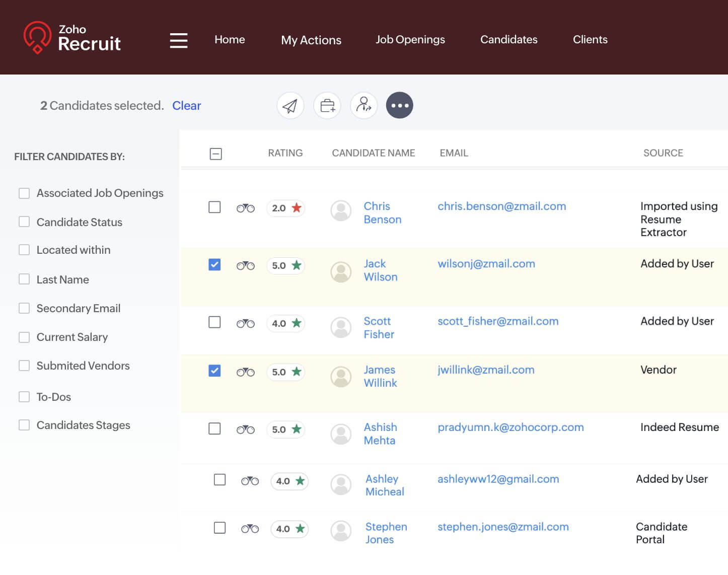Click James Willink's 5.0 star rating

286,372
